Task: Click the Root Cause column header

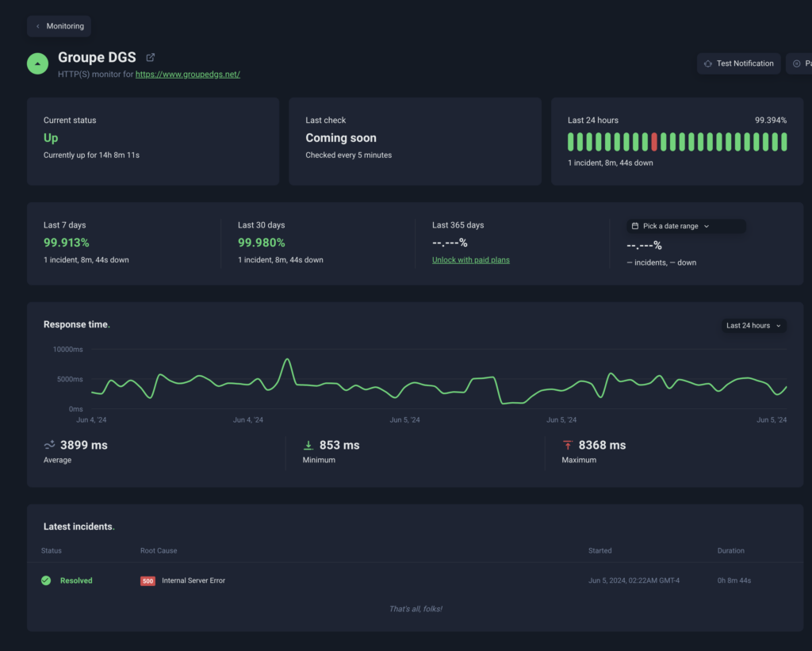Action: click(x=159, y=550)
